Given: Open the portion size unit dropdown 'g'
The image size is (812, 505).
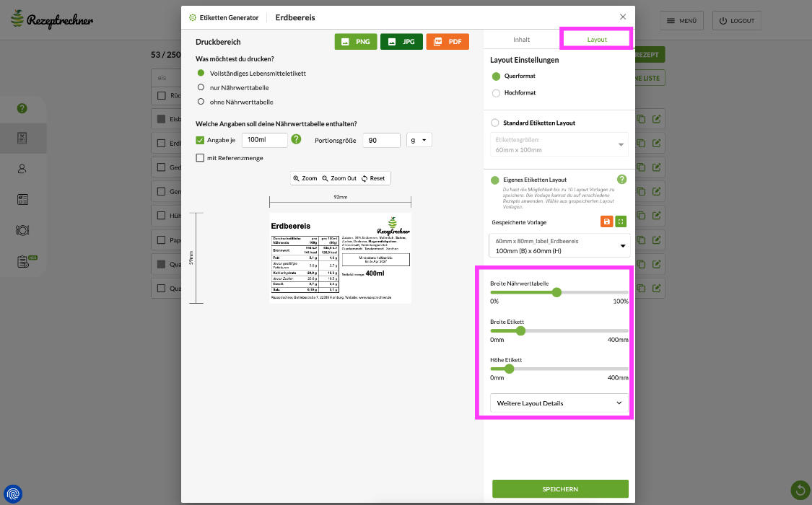Looking at the screenshot, I should 419,140.
